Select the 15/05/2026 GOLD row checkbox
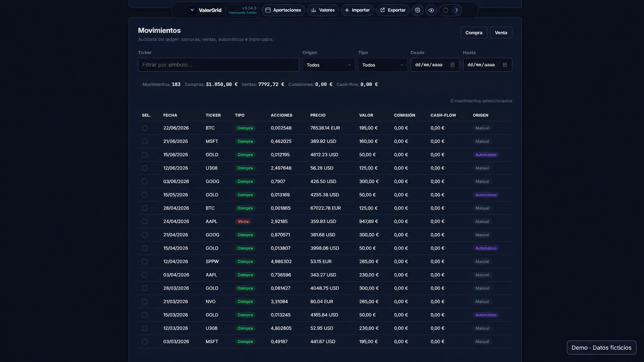This screenshot has height=362, width=644. point(144,195)
